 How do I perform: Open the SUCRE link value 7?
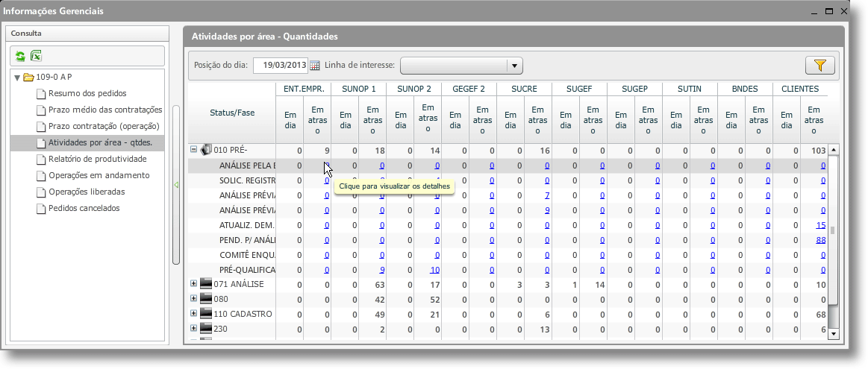click(x=547, y=195)
